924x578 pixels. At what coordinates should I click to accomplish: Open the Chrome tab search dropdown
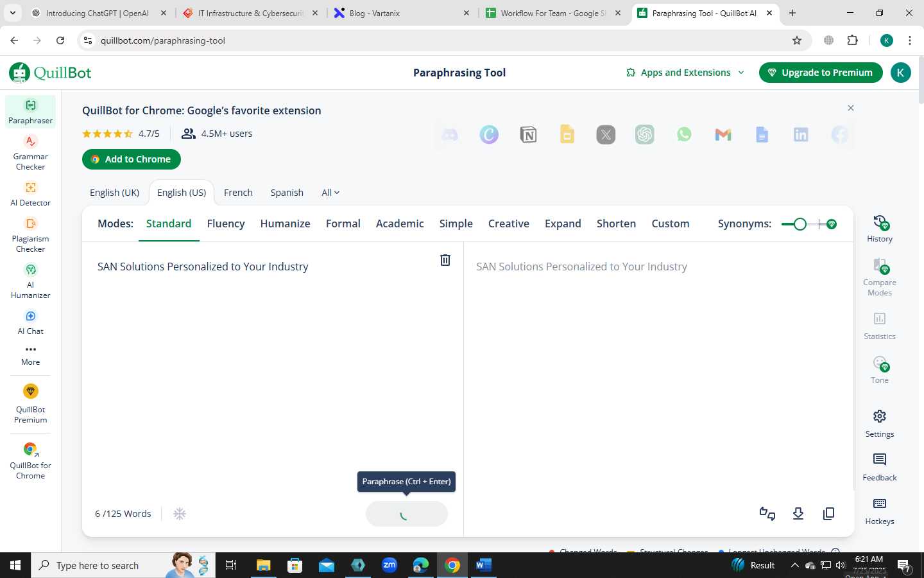tap(13, 13)
